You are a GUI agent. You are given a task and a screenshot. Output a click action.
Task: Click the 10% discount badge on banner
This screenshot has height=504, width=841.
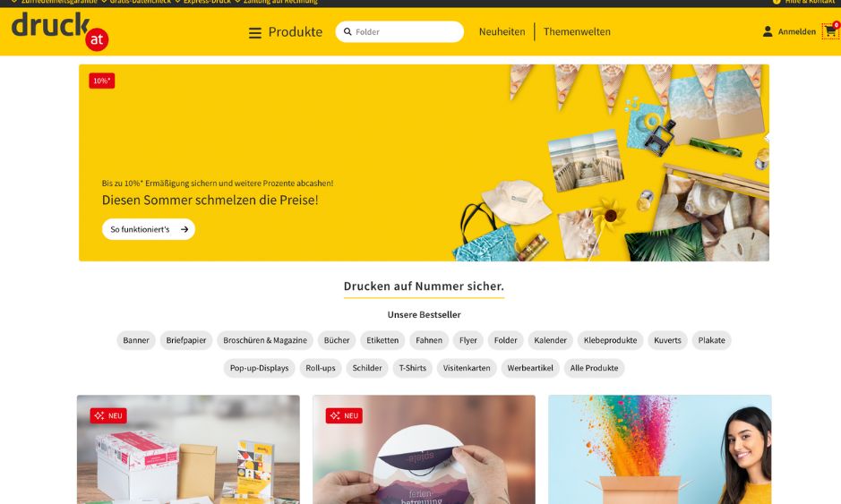[102, 81]
